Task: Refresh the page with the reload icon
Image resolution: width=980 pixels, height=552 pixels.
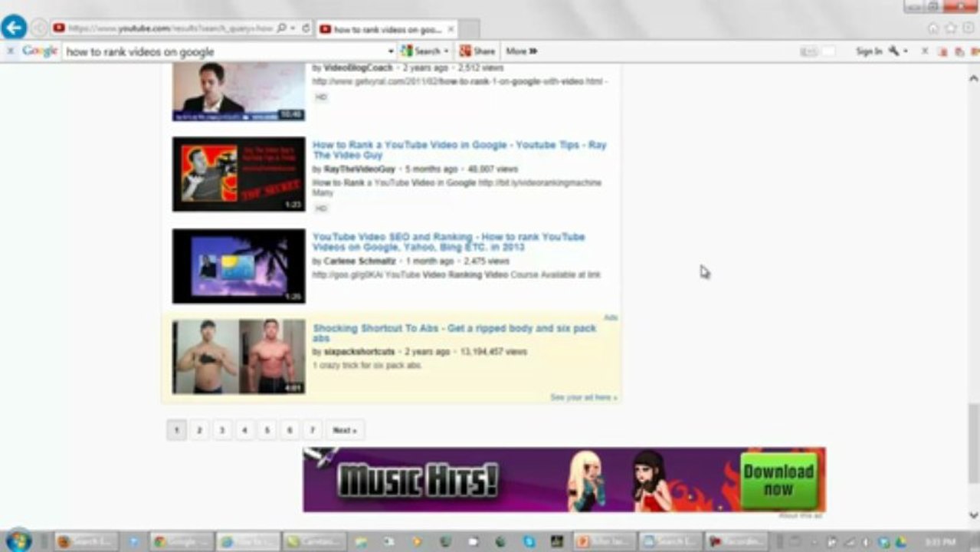Action: (306, 28)
